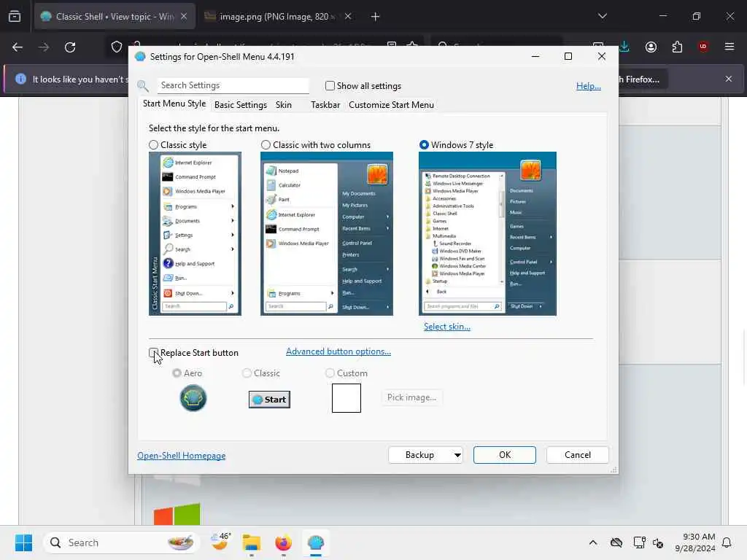The width and height of the screenshot is (747, 560).
Task: Open File Explorer from the taskbar
Action: click(251, 542)
